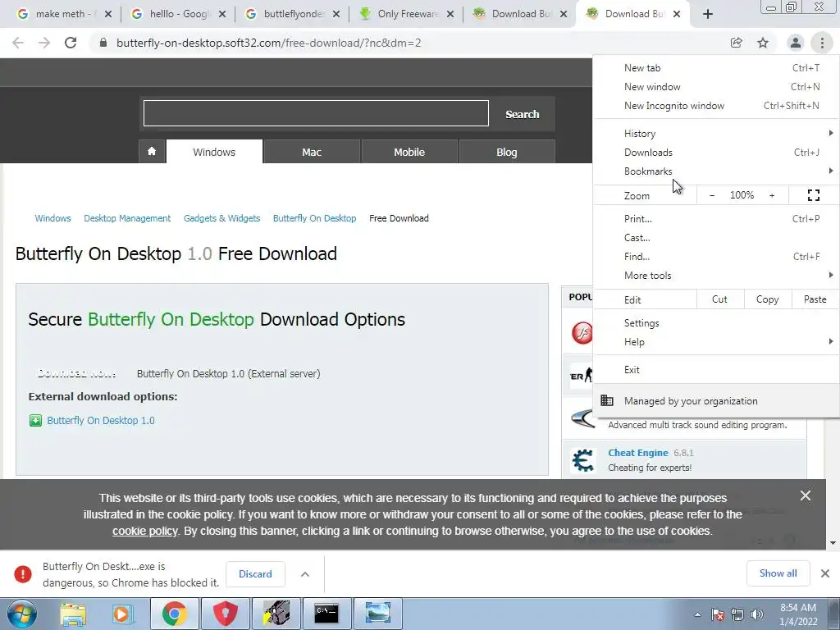Viewport: 840px width, 630px height.
Task: Click page scrollbar down arrow
Action: click(833, 543)
